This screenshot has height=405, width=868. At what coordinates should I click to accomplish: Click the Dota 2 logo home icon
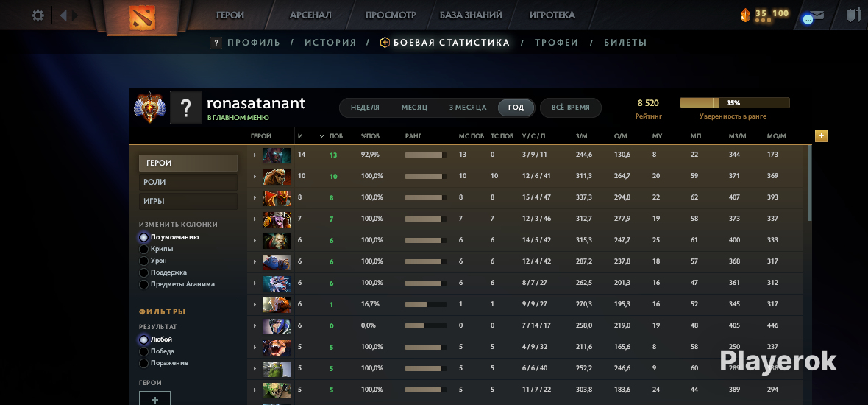click(142, 17)
